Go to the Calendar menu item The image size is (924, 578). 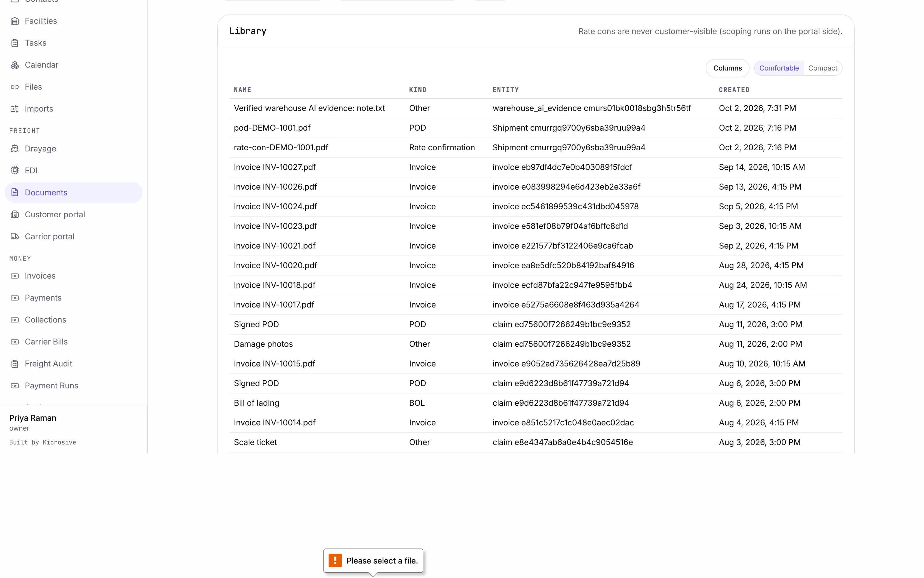(x=73, y=65)
